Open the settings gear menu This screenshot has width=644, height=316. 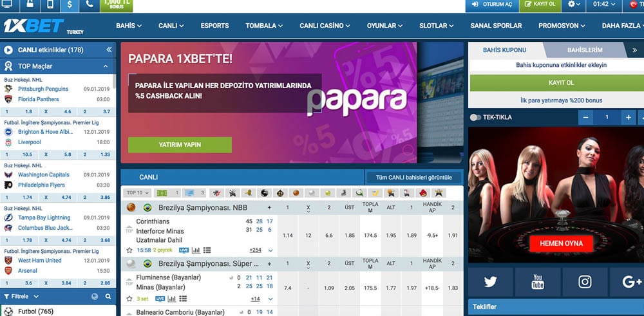pos(574,5)
